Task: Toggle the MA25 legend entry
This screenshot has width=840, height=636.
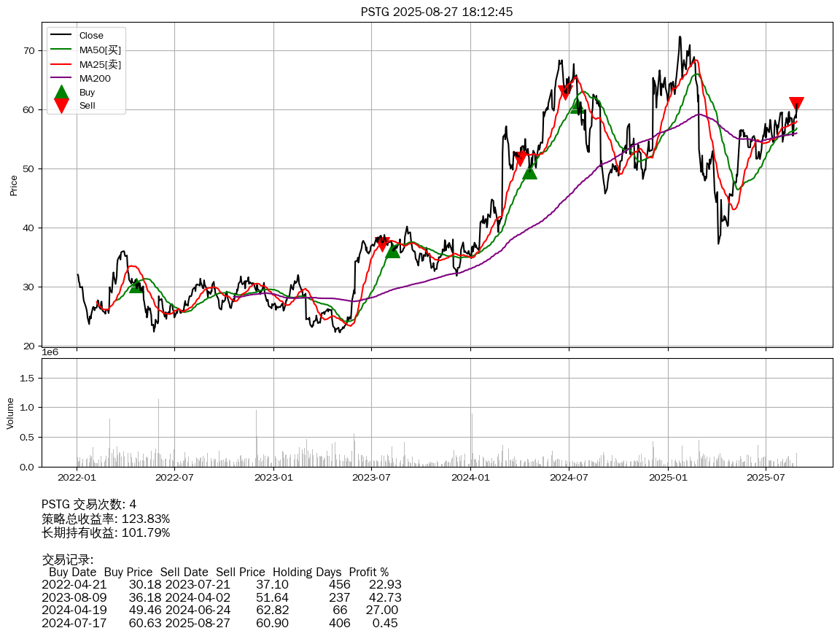Action: [x=100, y=64]
